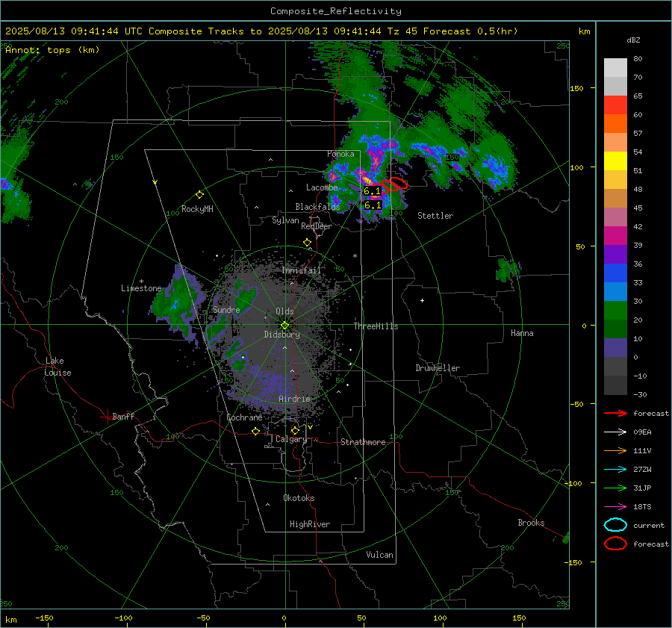Image resolution: width=672 pixels, height=628 pixels.
Task: Click the small green echo northwest of Hanna
Action: [x=508, y=270]
